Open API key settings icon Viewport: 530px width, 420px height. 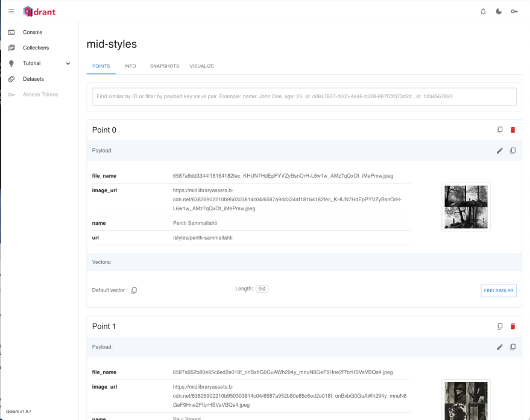click(514, 11)
